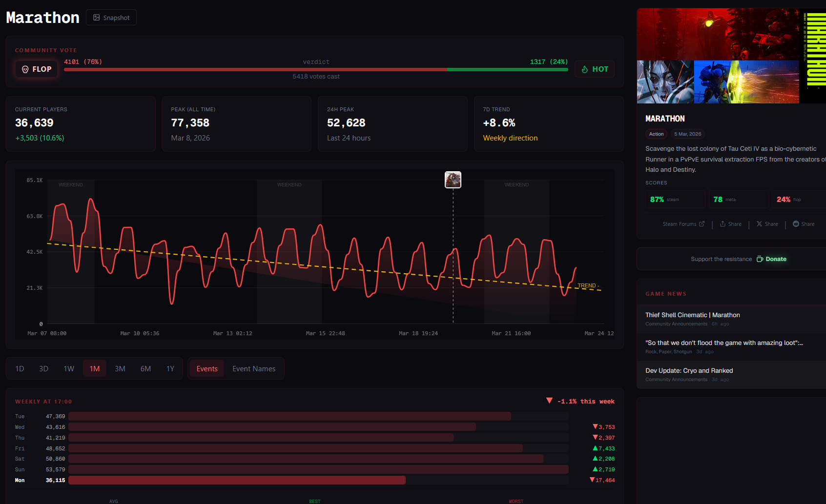
Task: Vote HOT in the community vote
Action: [595, 69]
